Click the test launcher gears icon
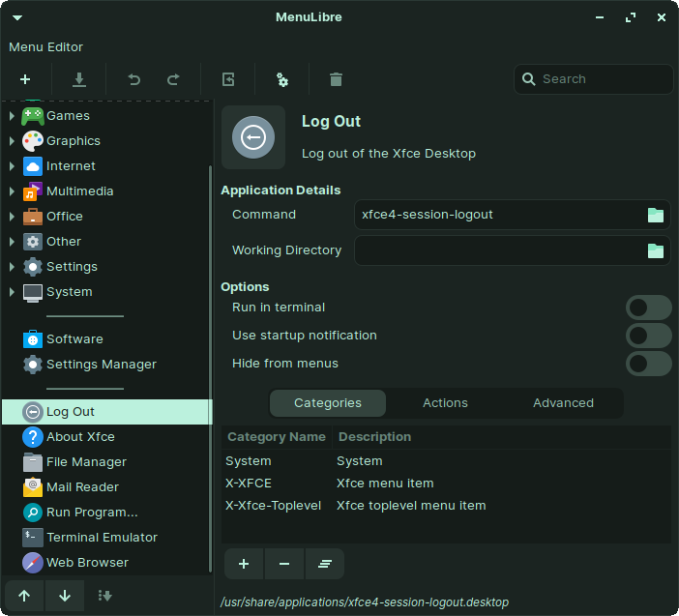Viewport: 679px width, 616px height. [282, 79]
